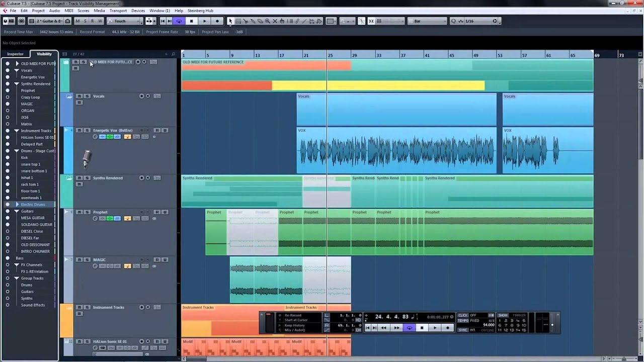Open the Bar grid type dropdown
Screen dimensions: 644x362
(427, 21)
